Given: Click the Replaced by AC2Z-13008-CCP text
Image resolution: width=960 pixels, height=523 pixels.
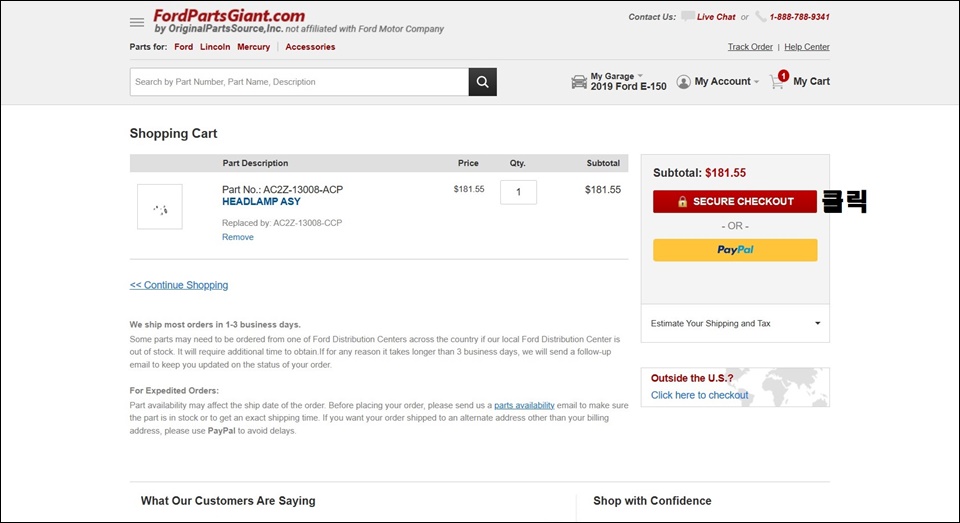Looking at the screenshot, I should pyautogui.click(x=282, y=223).
